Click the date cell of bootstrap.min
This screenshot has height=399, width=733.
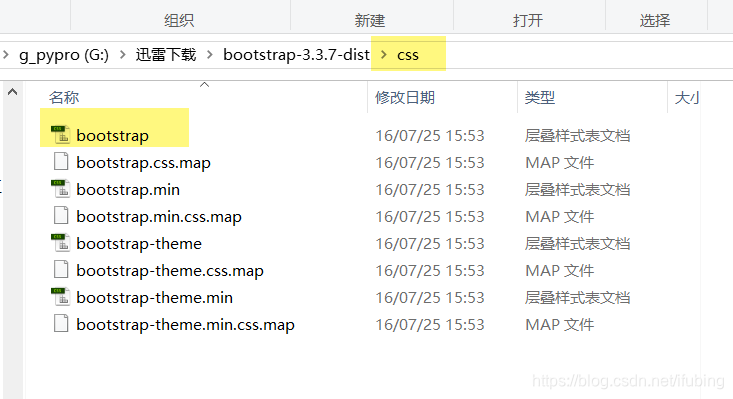tap(430, 190)
